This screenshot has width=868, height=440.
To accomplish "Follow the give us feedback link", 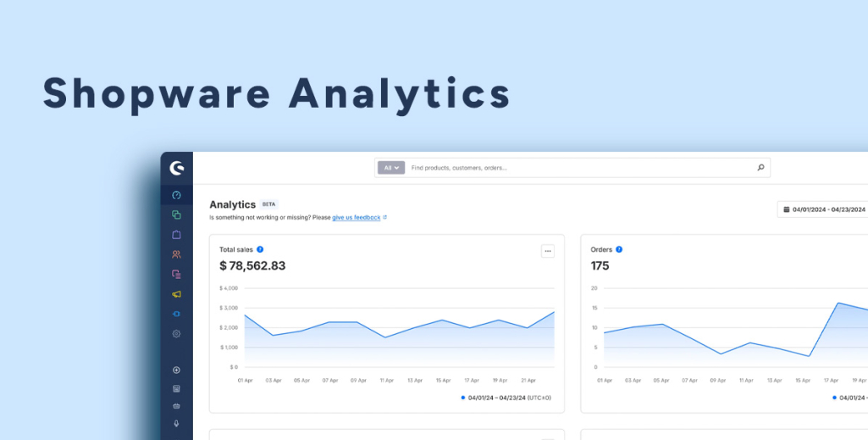I will pyautogui.click(x=356, y=218).
